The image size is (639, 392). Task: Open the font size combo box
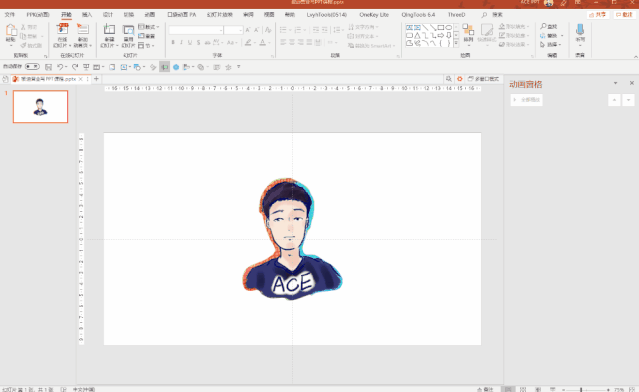[x=234, y=30]
